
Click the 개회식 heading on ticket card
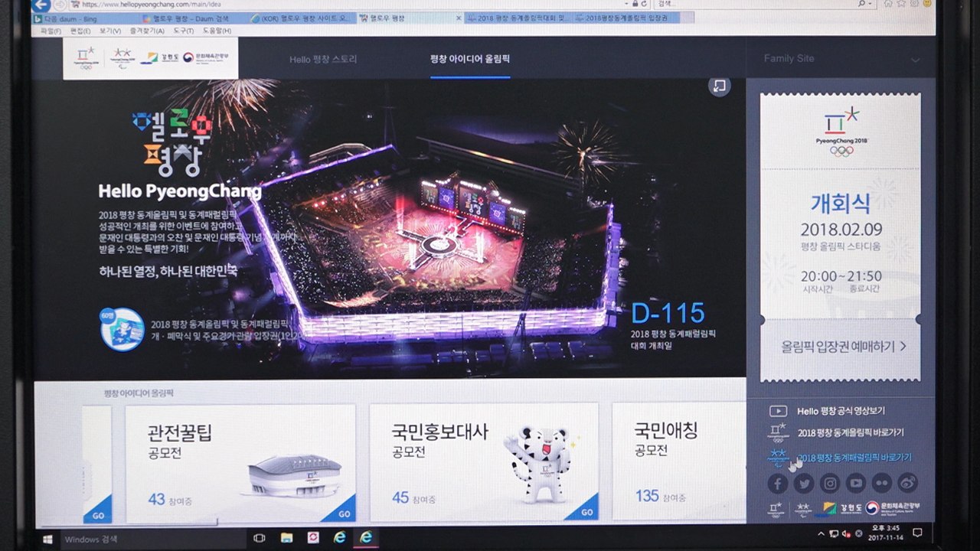click(841, 204)
